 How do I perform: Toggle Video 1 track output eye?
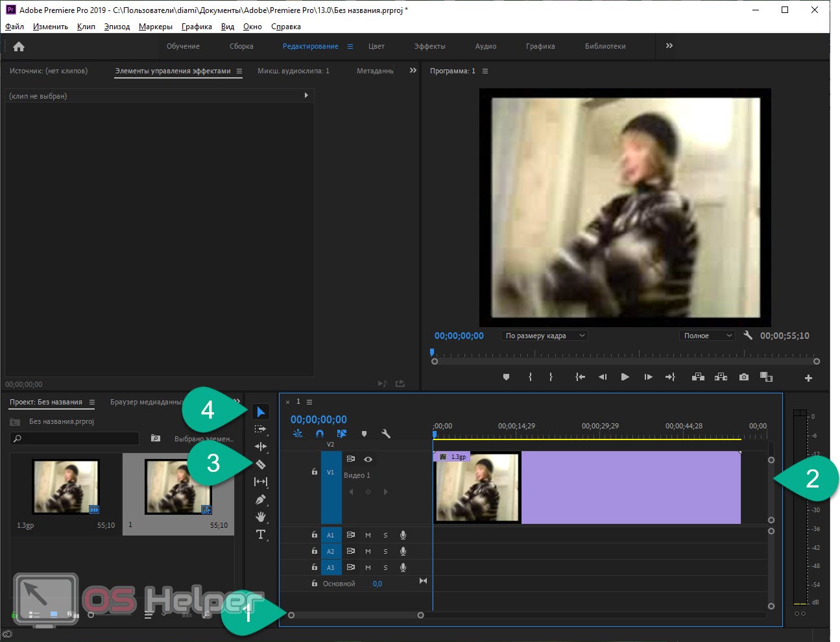pos(368,459)
